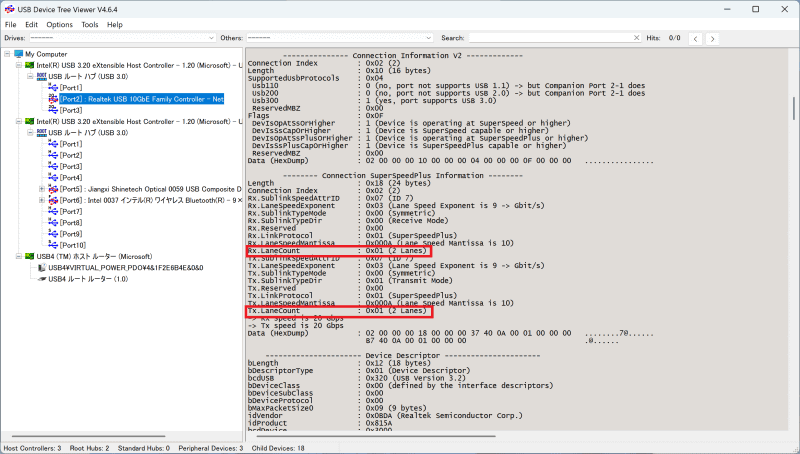
Task: Select the Port9 USB icon
Action: [x=53, y=233]
